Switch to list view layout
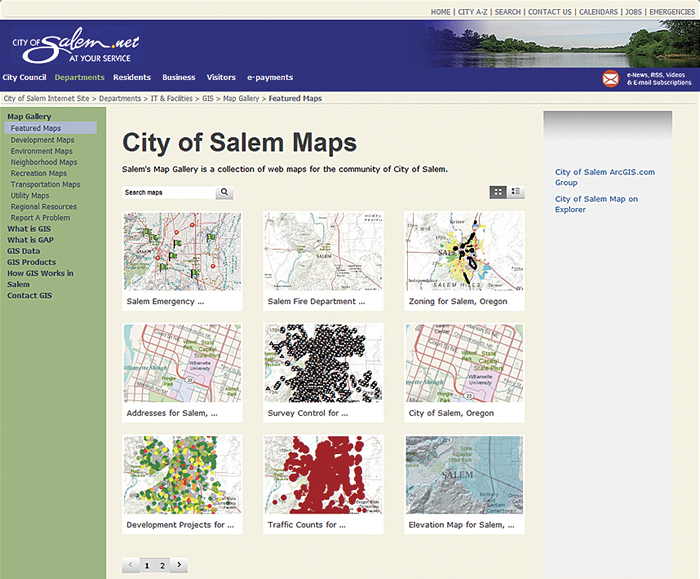The image size is (700, 579). [x=516, y=192]
